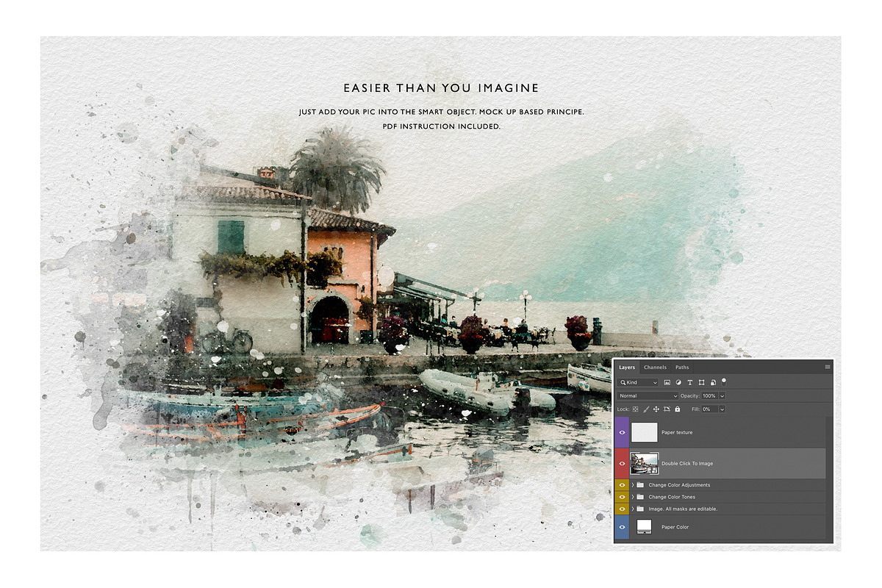This screenshot has height=588, width=882.
Task: Switch to the Paths tab
Action: (682, 367)
